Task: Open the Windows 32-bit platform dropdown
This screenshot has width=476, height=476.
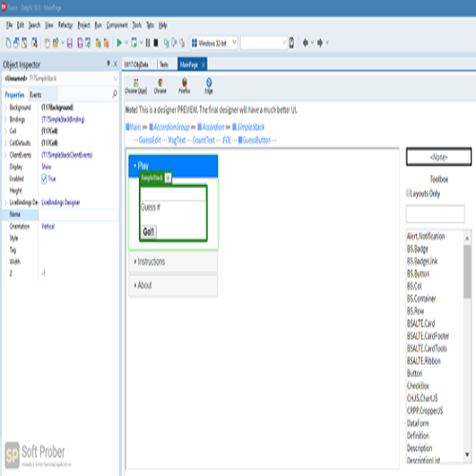Action: point(234,42)
